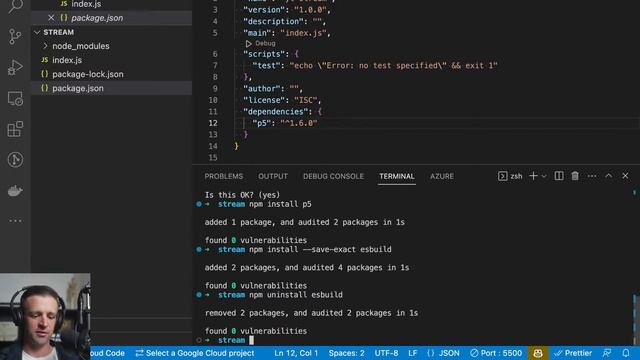Split the terminal panel
The width and height of the screenshot is (640, 360).
click(559, 176)
